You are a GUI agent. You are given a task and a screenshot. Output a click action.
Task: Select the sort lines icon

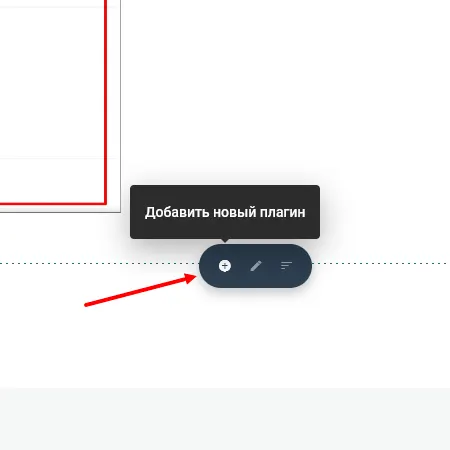(286, 266)
